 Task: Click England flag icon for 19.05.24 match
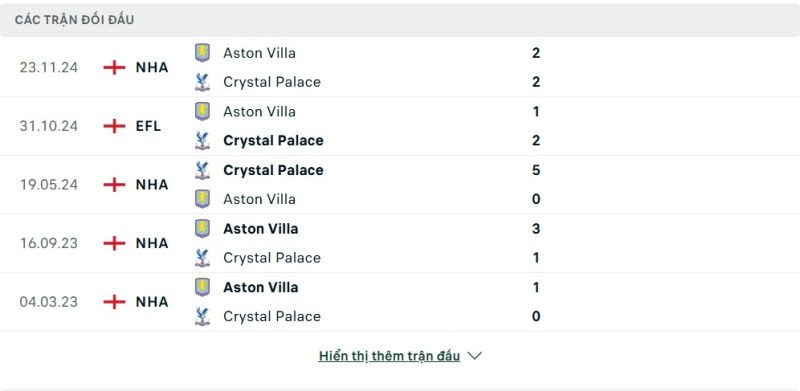pos(114,184)
